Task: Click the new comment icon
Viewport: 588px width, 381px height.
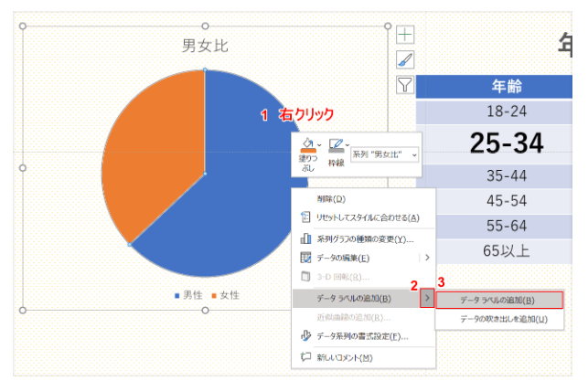Action: [x=306, y=357]
